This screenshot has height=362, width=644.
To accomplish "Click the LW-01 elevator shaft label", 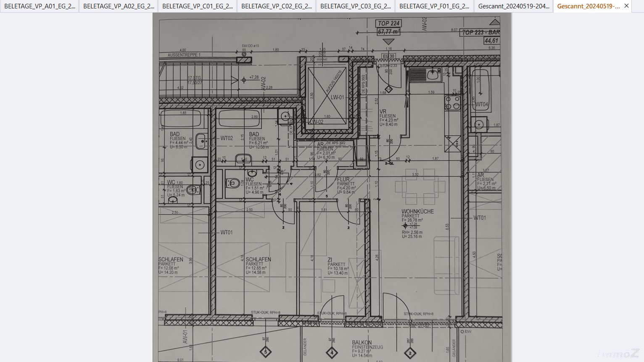I will [337, 97].
